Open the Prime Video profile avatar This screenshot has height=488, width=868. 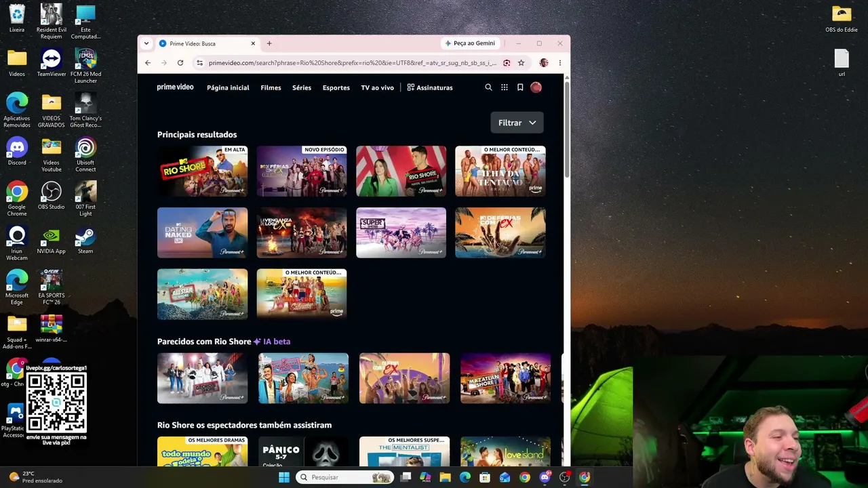536,87
